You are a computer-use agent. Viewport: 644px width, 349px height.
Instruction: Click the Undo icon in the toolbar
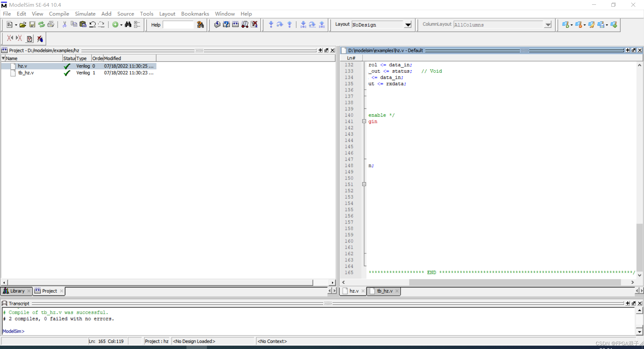tap(92, 24)
